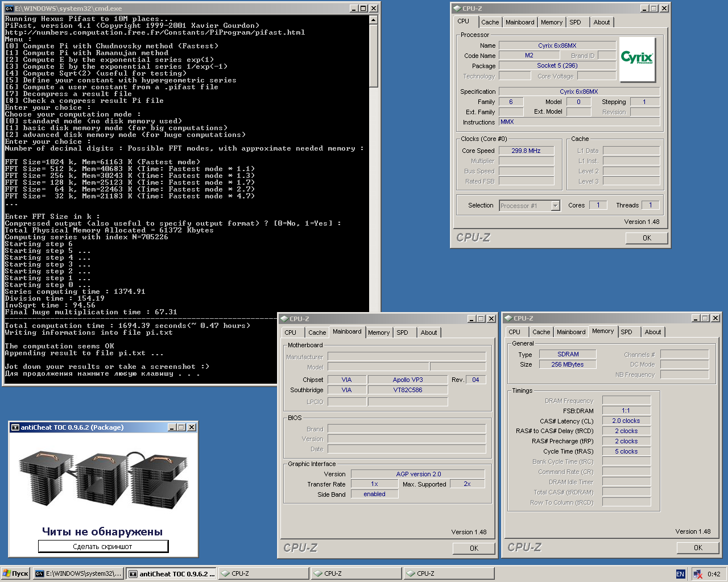Select SPD tab in the Mainboard CPU-Z window

pyautogui.click(x=403, y=333)
